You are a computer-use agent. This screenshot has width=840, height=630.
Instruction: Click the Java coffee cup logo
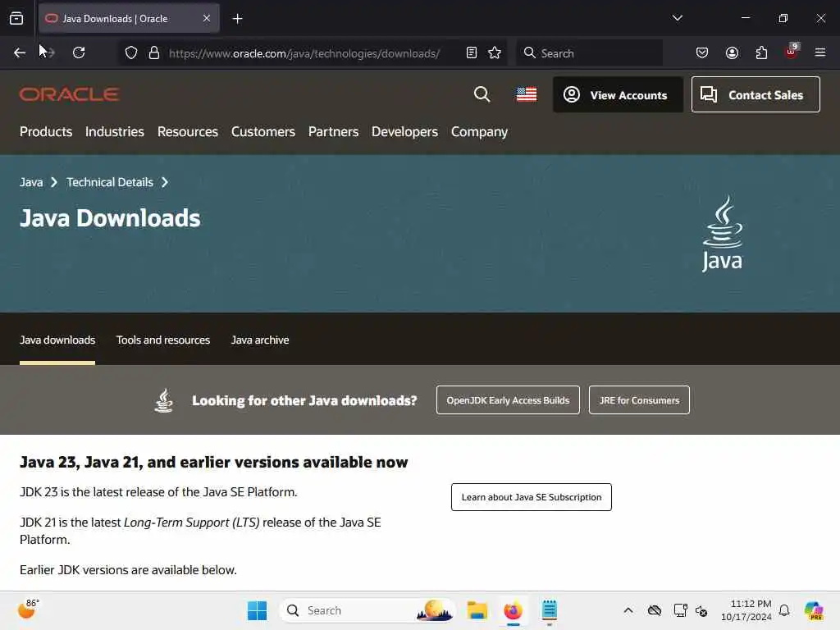(722, 234)
